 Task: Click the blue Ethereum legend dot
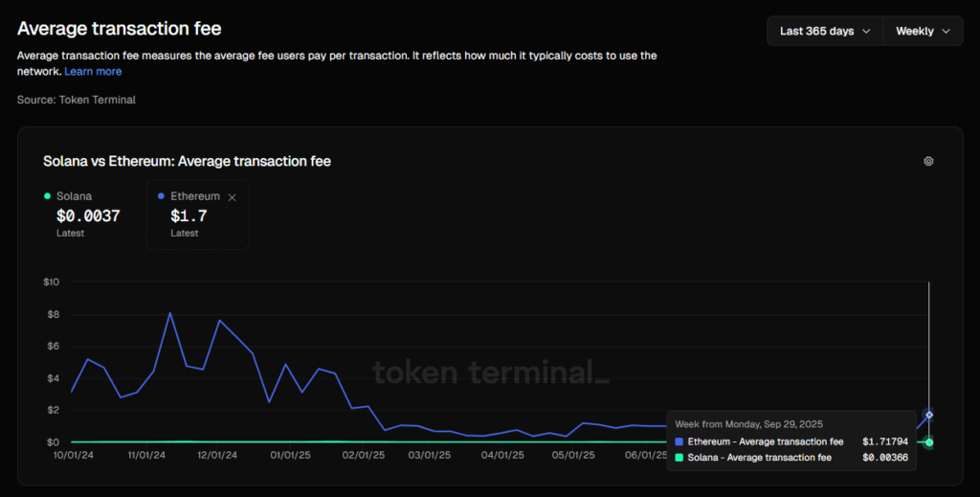(161, 196)
